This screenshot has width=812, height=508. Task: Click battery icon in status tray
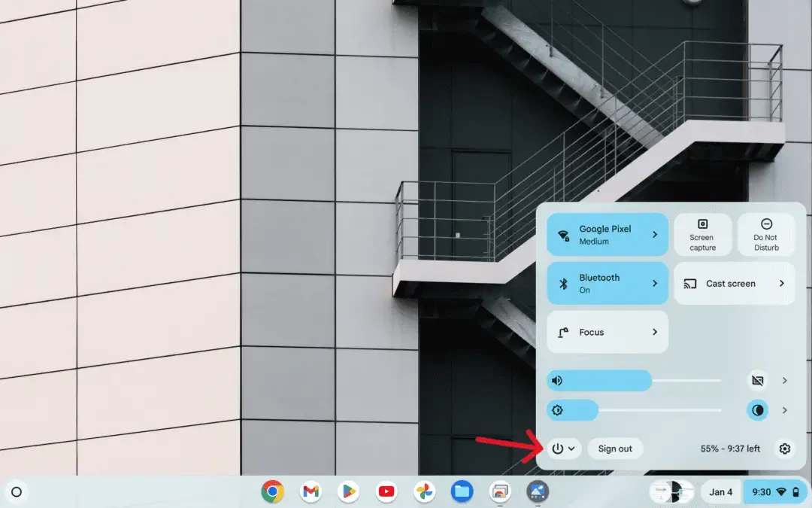(x=796, y=492)
